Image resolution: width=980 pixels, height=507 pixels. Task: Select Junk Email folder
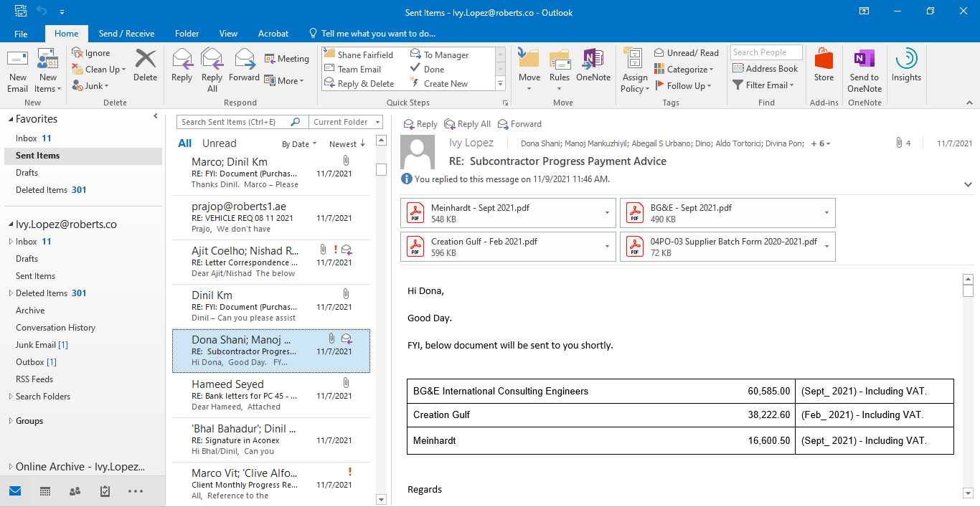[x=42, y=345]
